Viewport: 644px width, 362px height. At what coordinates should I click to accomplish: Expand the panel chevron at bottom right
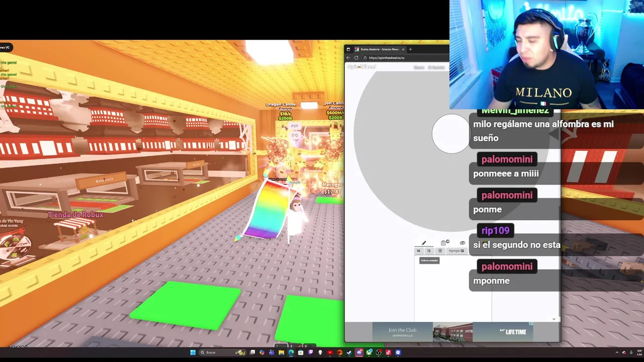554,319
